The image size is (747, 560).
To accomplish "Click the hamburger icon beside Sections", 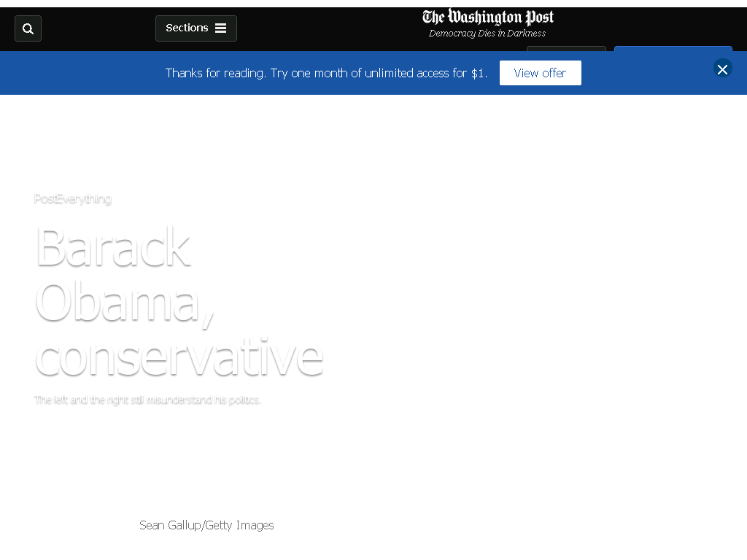I will click(220, 28).
